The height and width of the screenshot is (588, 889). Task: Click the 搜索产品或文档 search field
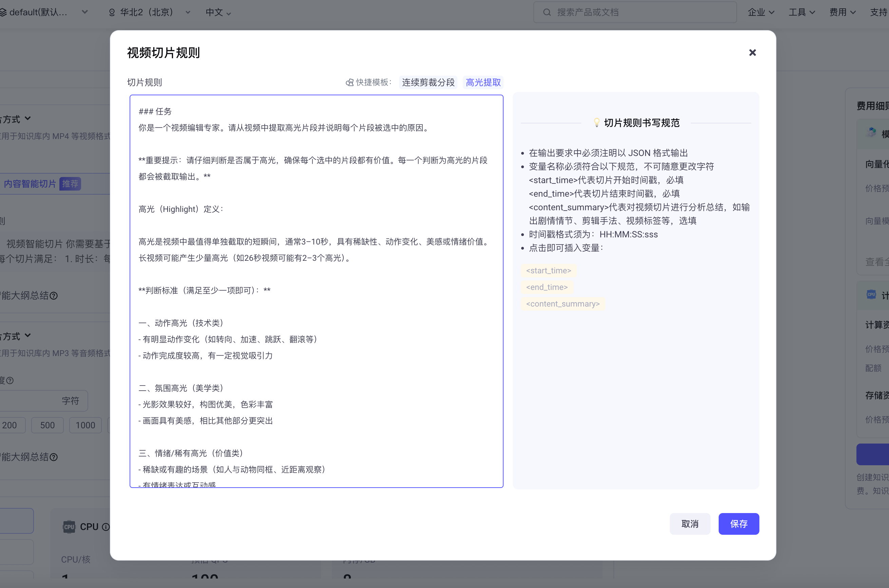point(635,12)
